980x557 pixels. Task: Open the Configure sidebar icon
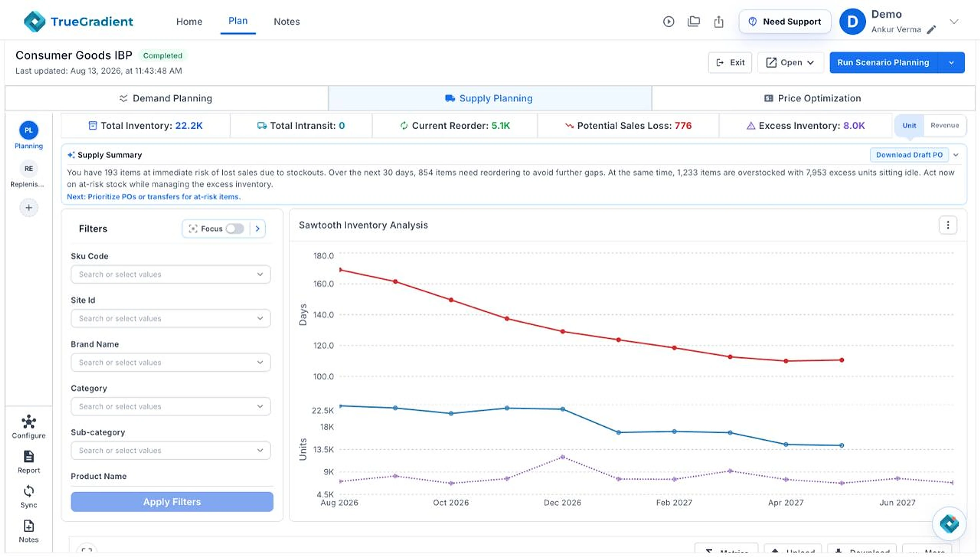(x=29, y=427)
